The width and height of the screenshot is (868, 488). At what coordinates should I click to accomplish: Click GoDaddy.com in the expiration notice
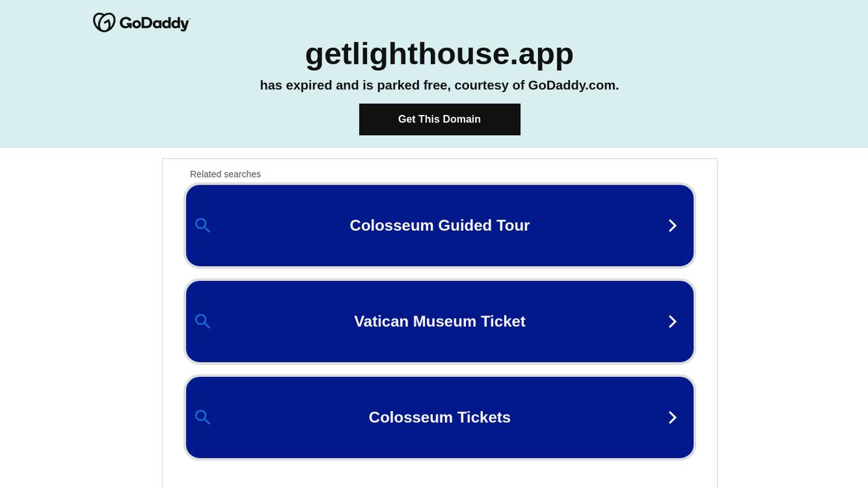coord(571,85)
